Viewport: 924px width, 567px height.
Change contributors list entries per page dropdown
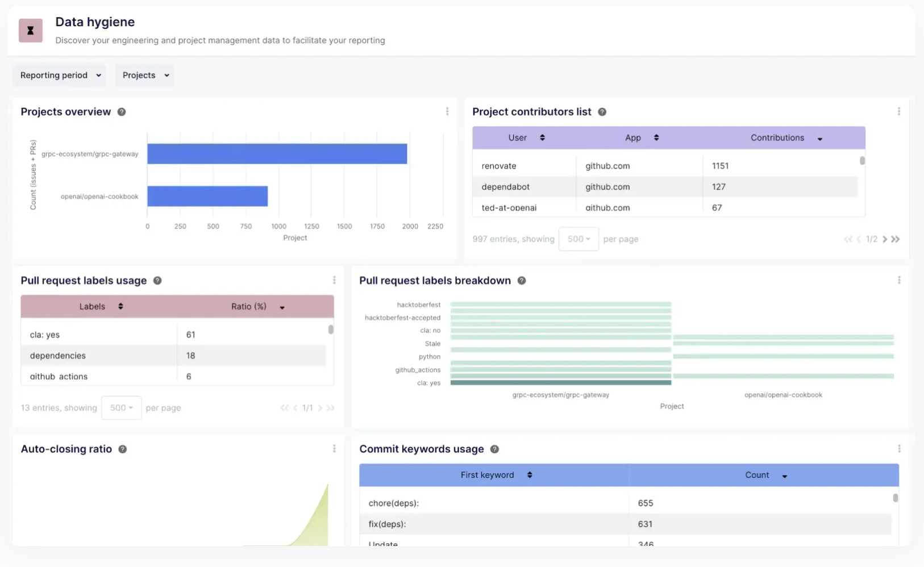click(578, 239)
